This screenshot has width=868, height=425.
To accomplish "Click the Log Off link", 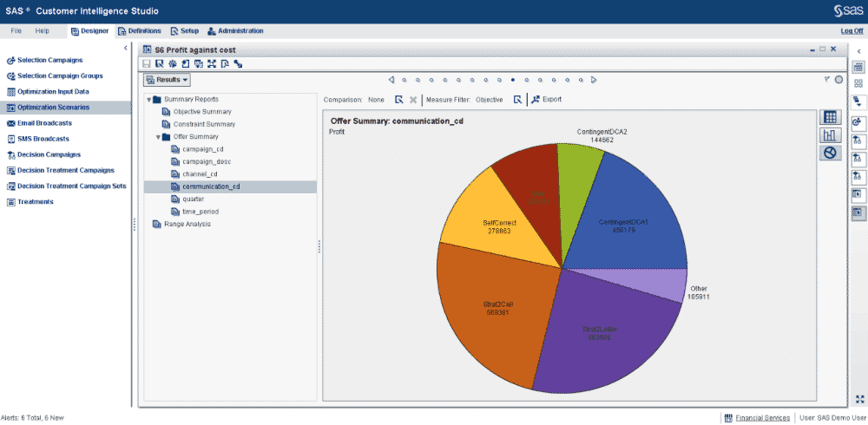I will [x=852, y=31].
